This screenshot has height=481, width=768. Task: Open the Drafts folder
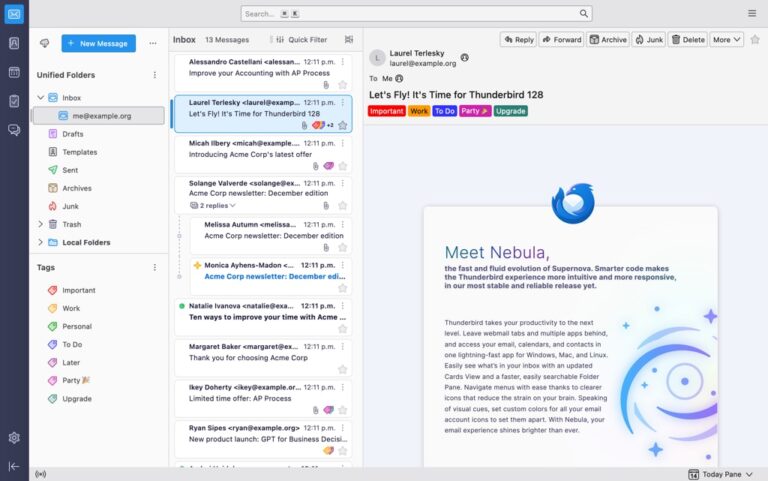[x=72, y=134]
